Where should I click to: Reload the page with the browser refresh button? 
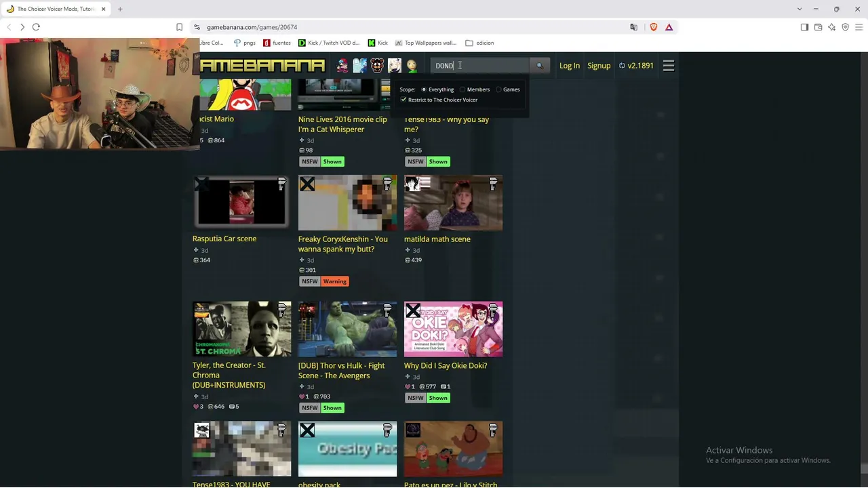(x=36, y=27)
